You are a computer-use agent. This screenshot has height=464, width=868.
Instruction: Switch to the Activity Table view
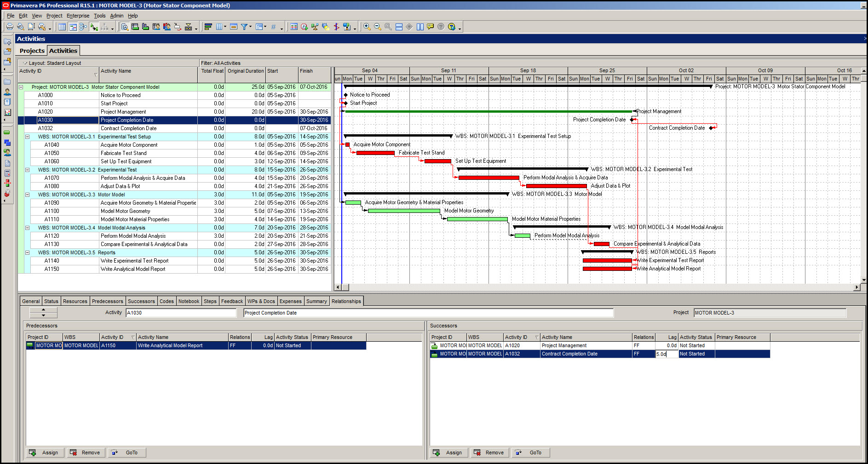(62, 27)
